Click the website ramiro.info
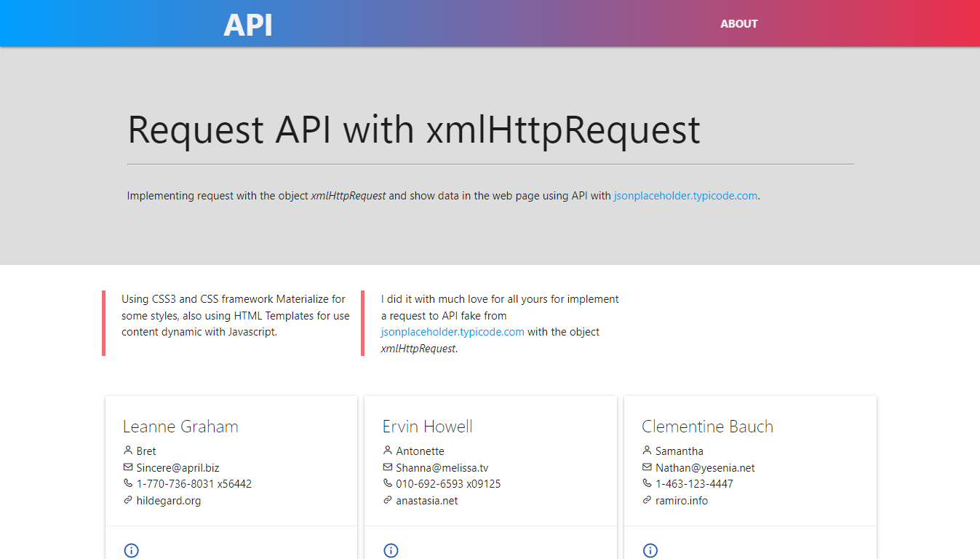The width and height of the screenshot is (980, 559). [x=682, y=501]
